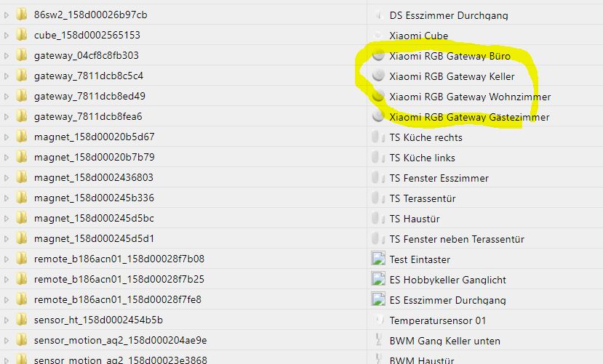Expand remote_b186acn01_158d00028f7b08 node

(6, 259)
